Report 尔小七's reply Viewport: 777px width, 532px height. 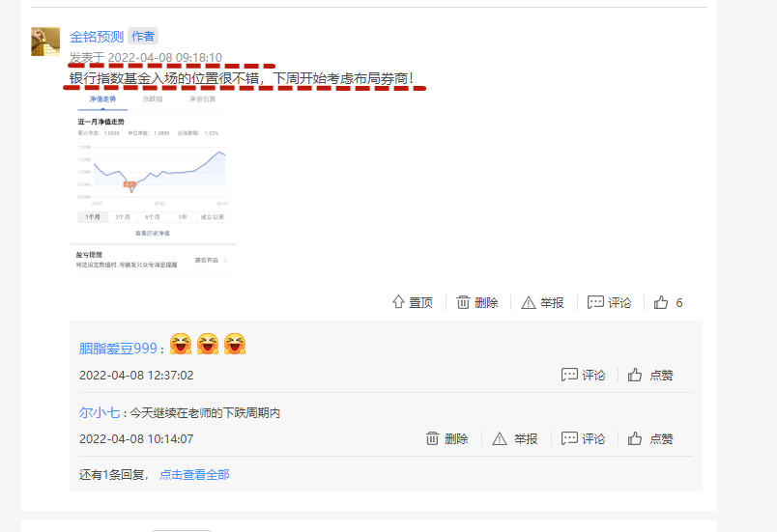[515, 438]
